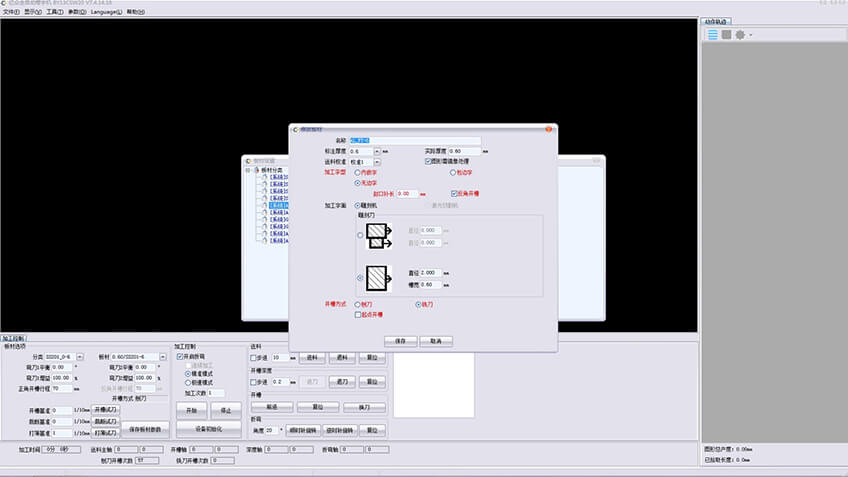
Task: Click the highlighted material item in tree
Action: tap(277, 205)
